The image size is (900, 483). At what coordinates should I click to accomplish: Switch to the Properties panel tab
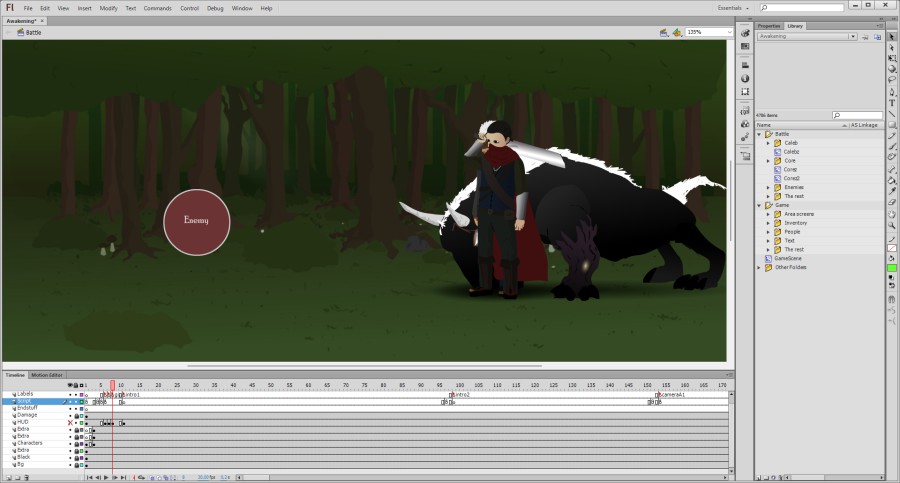(x=769, y=26)
